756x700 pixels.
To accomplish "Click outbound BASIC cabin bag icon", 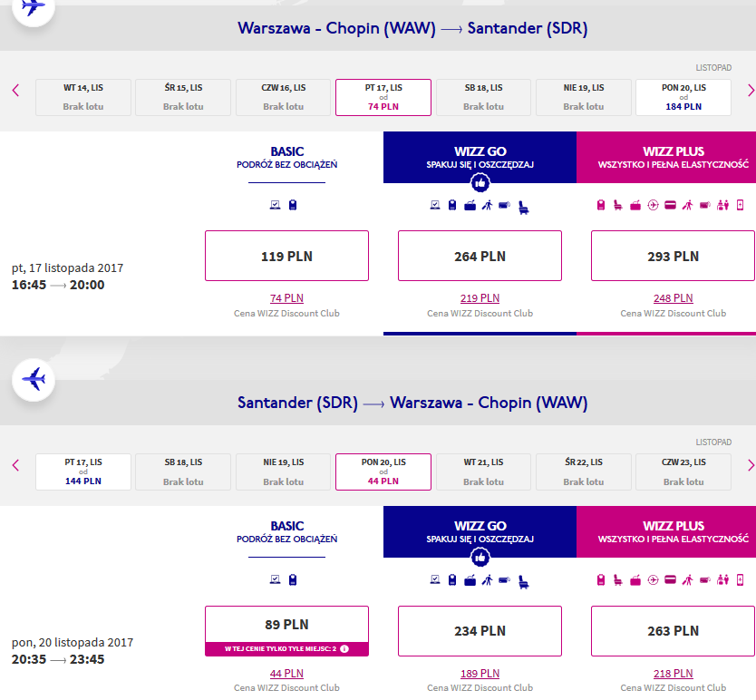I will [293, 205].
